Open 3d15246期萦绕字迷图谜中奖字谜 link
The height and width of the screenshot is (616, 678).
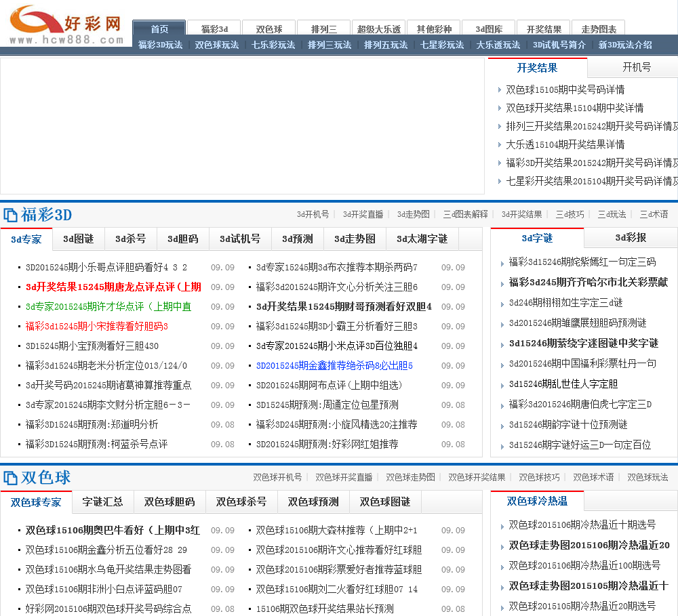point(583,343)
